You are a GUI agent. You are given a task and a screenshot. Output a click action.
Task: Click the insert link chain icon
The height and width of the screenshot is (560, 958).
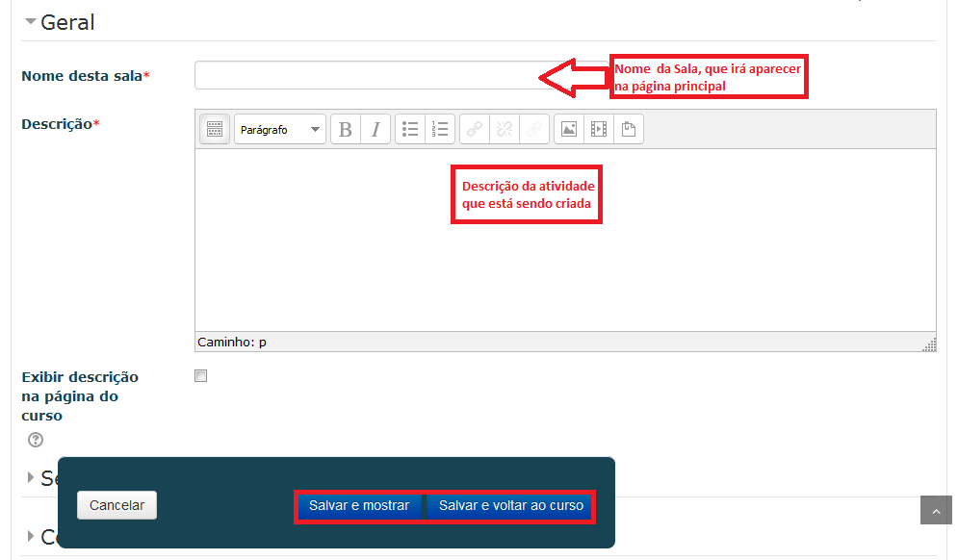tap(475, 130)
